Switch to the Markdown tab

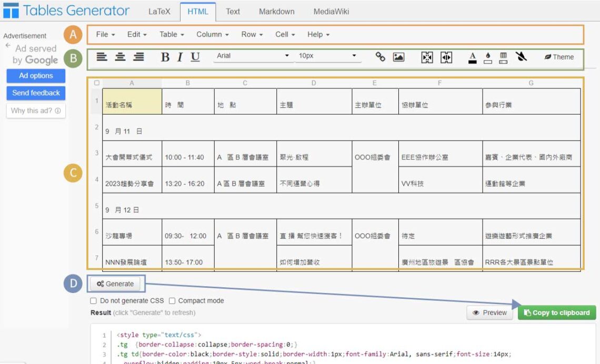tap(277, 12)
